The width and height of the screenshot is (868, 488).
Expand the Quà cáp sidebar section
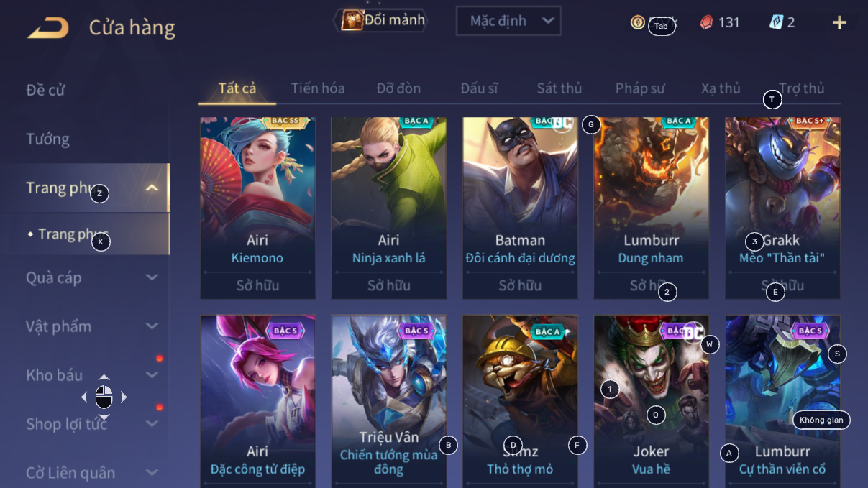coord(152,277)
